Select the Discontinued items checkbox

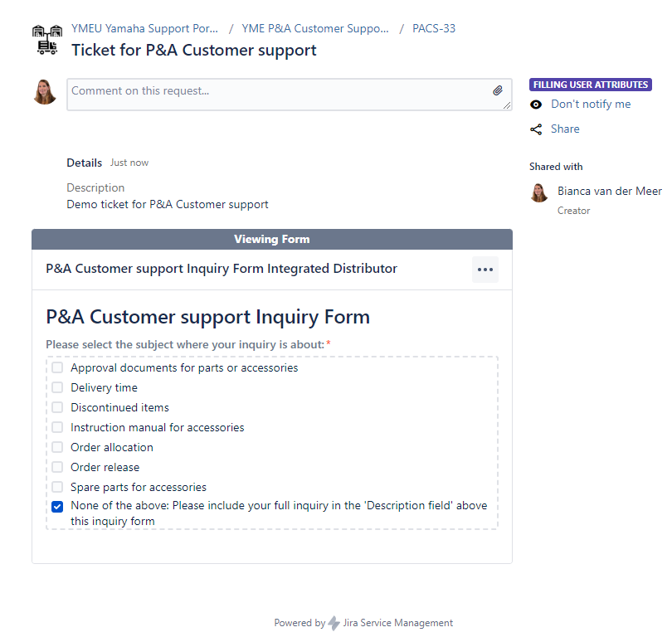coord(57,407)
